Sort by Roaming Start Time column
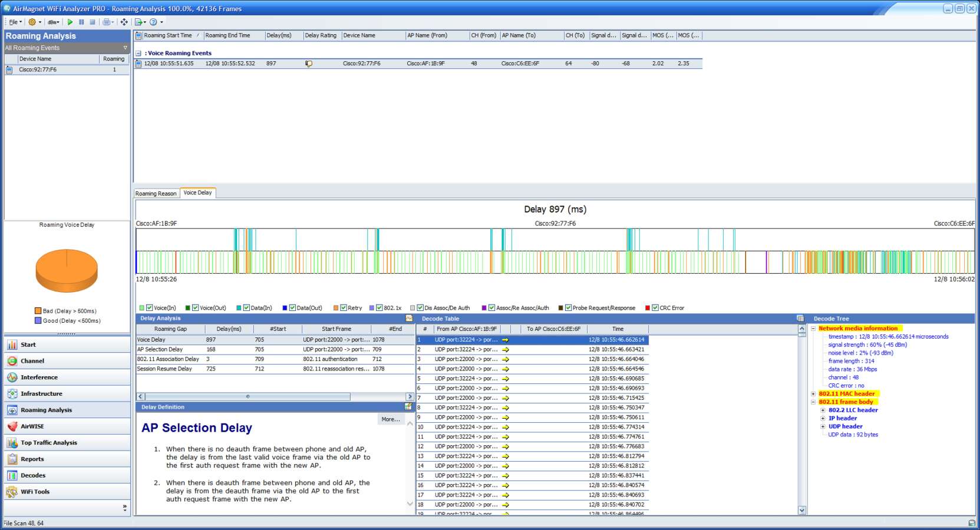Image resolution: width=980 pixels, height=530 pixels. 168,35
